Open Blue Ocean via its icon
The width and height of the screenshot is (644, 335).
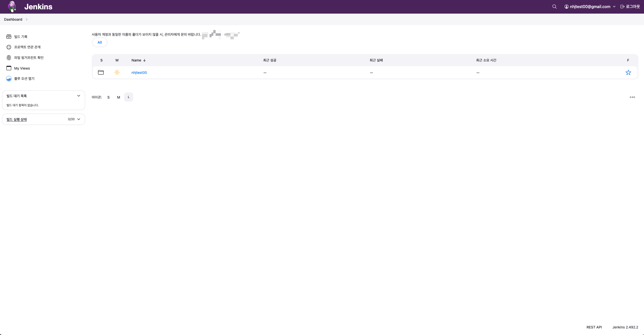9,79
